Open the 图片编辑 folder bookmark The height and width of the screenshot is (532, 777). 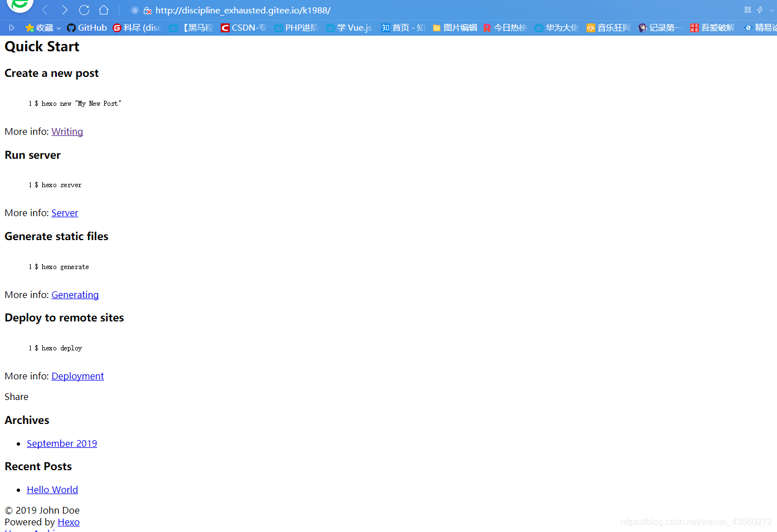[455, 27]
